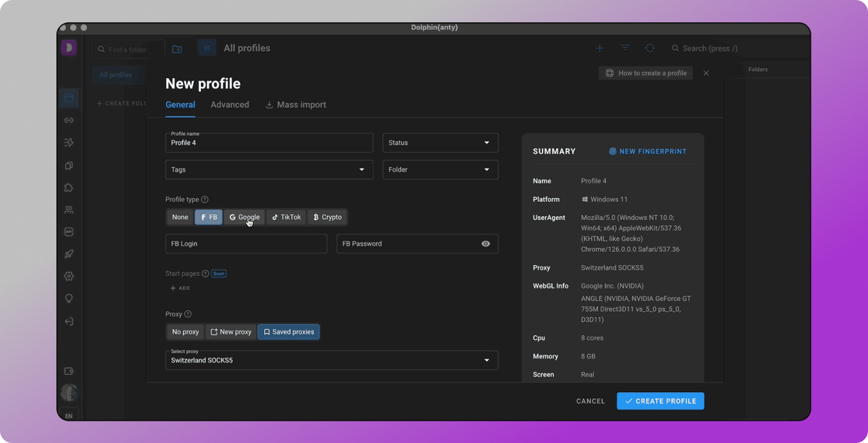Open the extensions puzzle icon in sidebar
Viewport: 868px width, 443px height.
(69, 187)
